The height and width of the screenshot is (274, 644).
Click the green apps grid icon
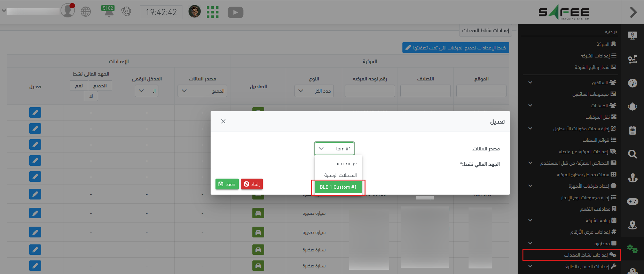(x=212, y=12)
